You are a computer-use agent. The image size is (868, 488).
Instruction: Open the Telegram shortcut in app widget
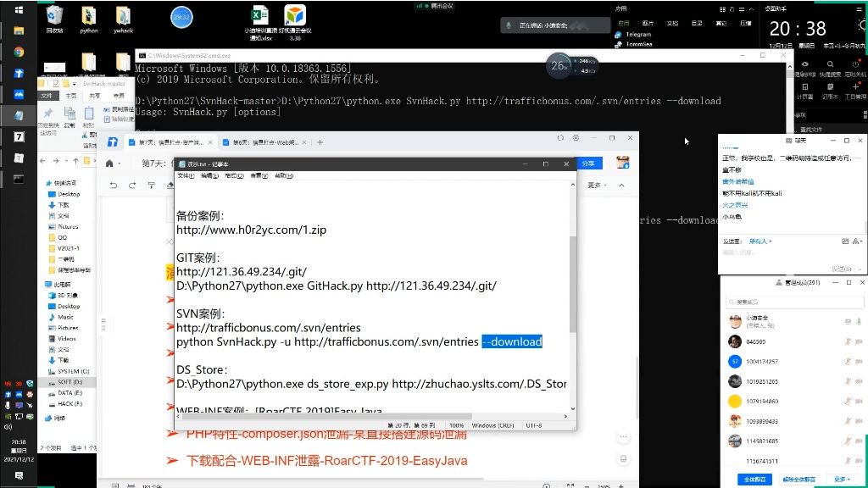coord(632,34)
